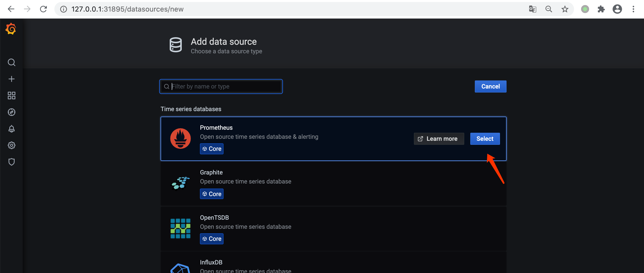Screen dimensions: 644x273
Task: Open Prometheus Learn more link
Action: point(439,139)
